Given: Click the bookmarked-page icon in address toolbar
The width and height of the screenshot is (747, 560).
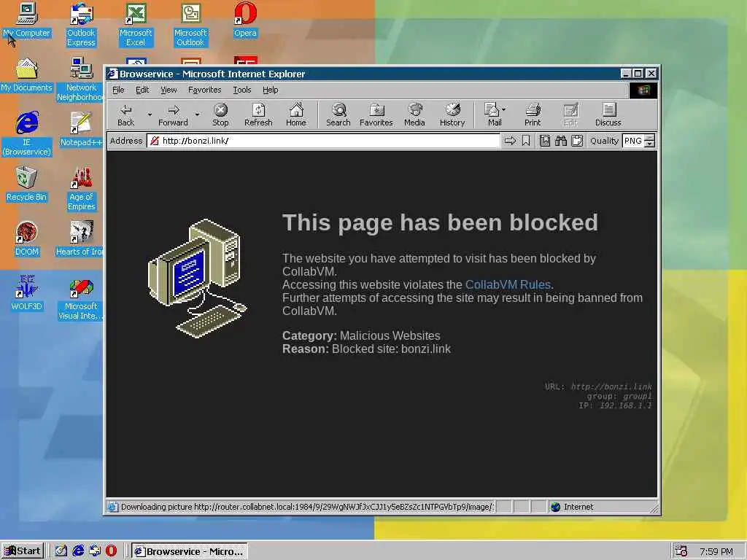Looking at the screenshot, I should [x=545, y=141].
